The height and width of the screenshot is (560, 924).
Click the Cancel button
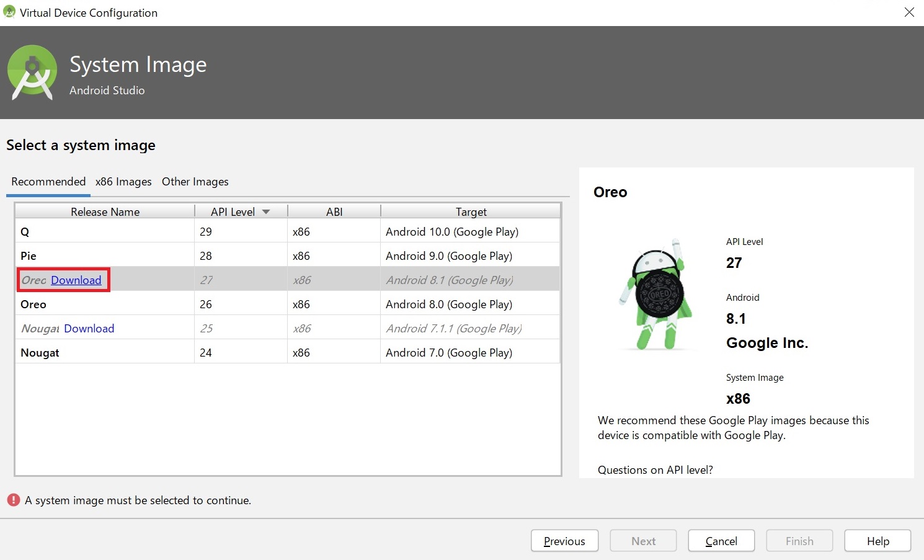point(721,541)
